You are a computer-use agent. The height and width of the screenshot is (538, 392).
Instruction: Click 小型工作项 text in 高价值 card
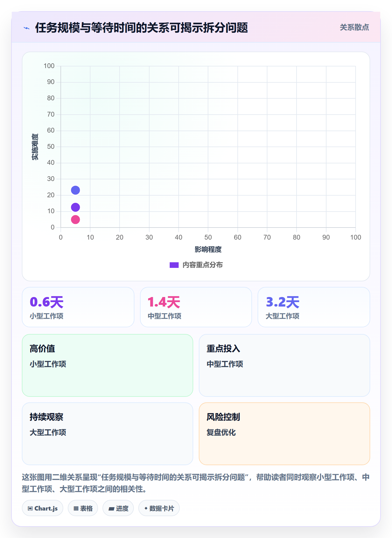[48, 364]
